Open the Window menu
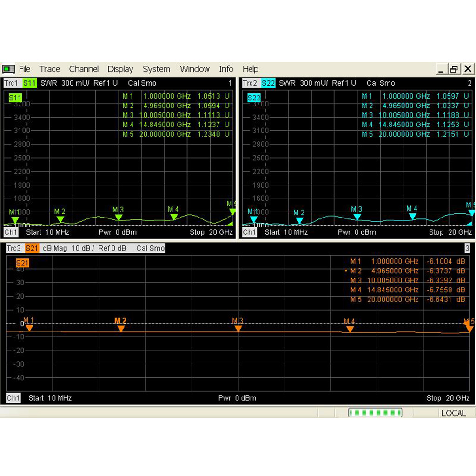Image resolution: width=476 pixels, height=476 pixels. [x=195, y=69]
